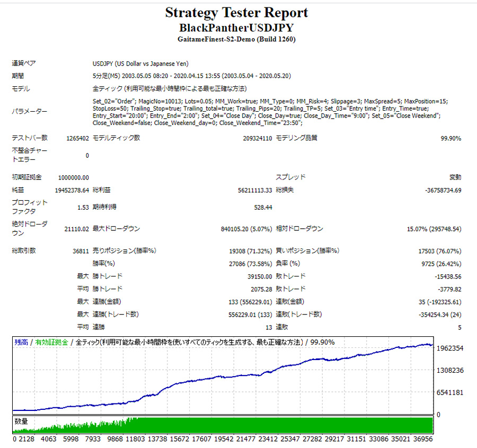Click the largest losing trade value -15438.56
This screenshot has width=477, height=448.
tap(448, 276)
